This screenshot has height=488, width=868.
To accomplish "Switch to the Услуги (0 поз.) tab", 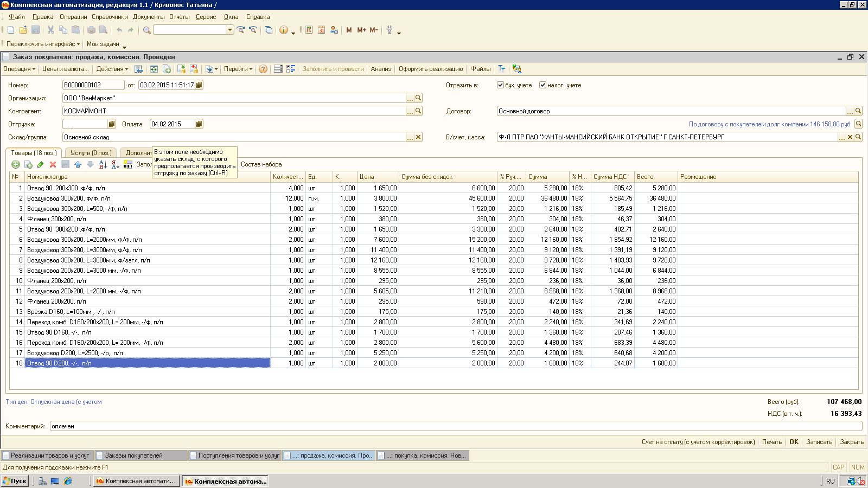I will [x=91, y=153].
